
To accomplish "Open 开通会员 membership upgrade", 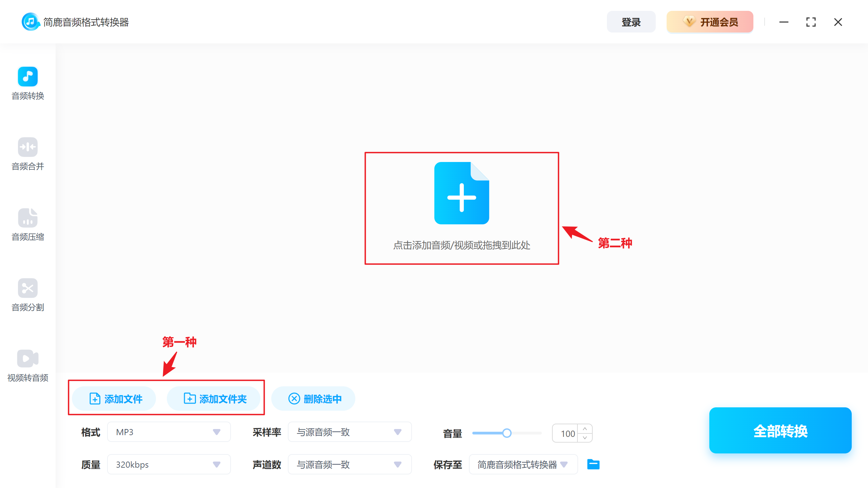I will click(710, 21).
